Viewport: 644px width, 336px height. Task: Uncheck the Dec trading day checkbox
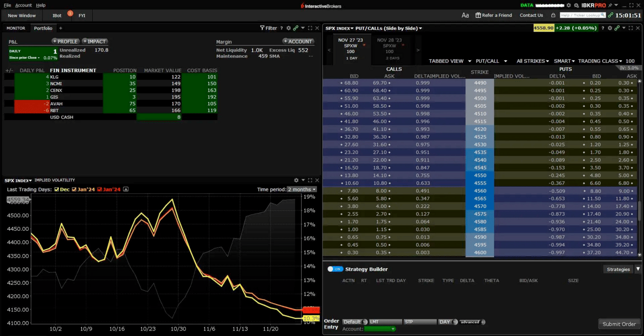click(x=56, y=189)
